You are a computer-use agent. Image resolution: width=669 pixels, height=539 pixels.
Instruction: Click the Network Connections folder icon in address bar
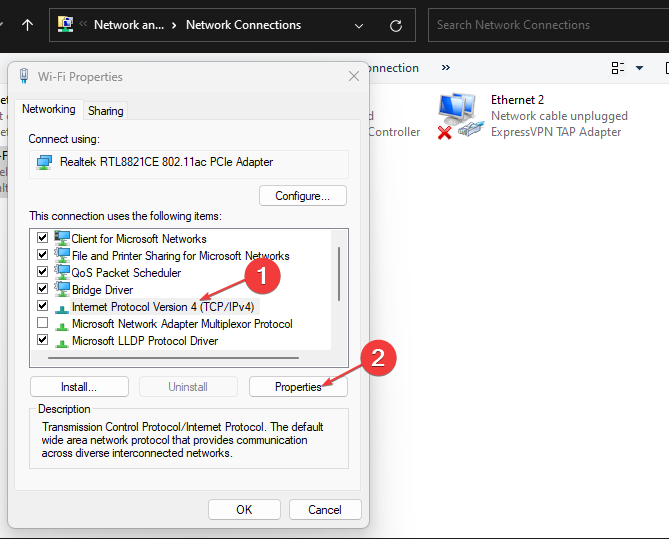pyautogui.click(x=65, y=25)
